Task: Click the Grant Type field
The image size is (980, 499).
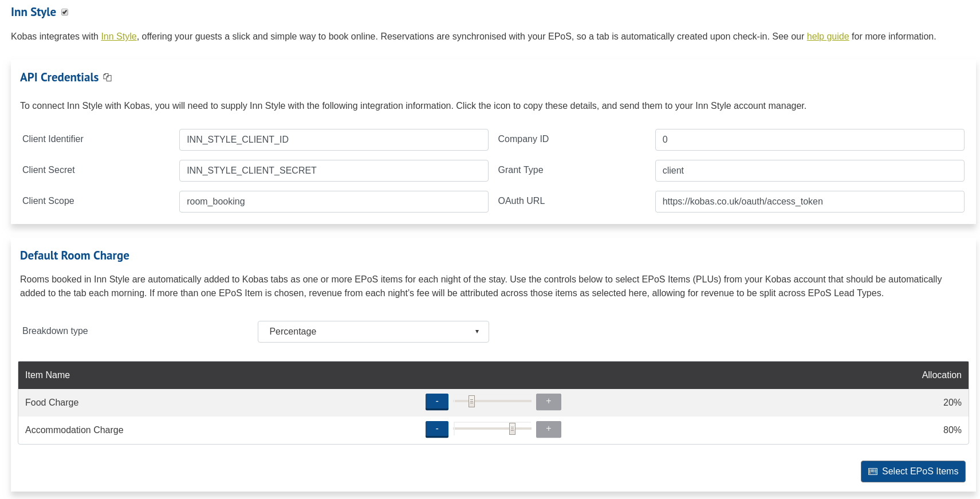Action: point(809,171)
